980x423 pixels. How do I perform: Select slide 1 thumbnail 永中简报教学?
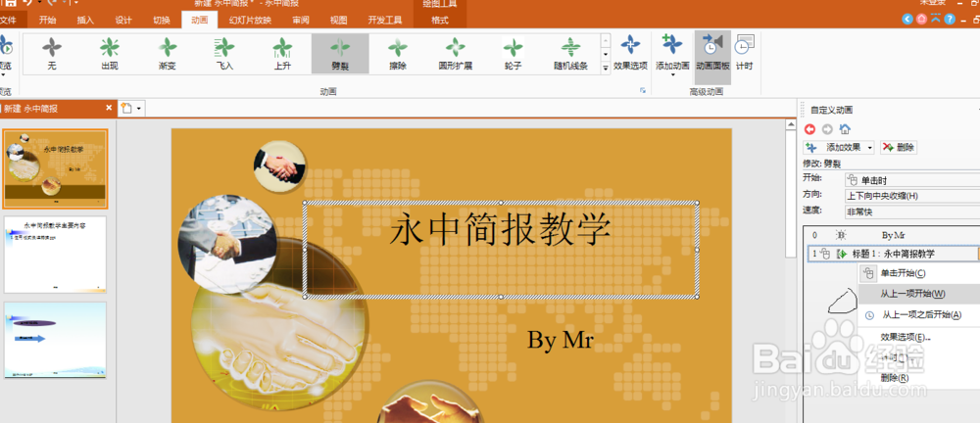56,168
